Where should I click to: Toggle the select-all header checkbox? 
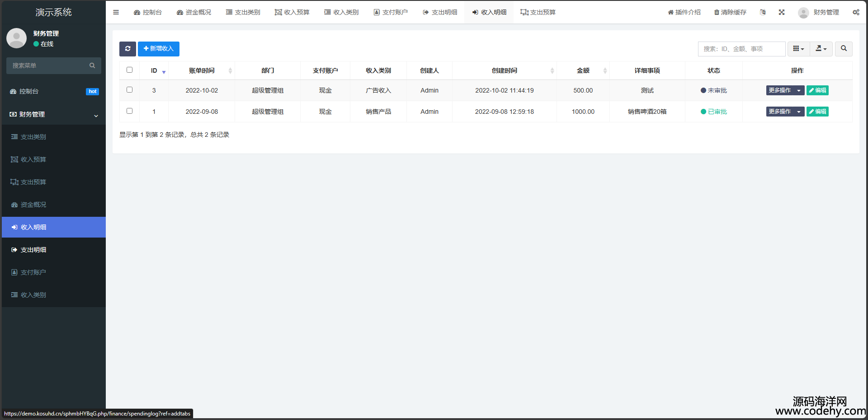click(130, 70)
